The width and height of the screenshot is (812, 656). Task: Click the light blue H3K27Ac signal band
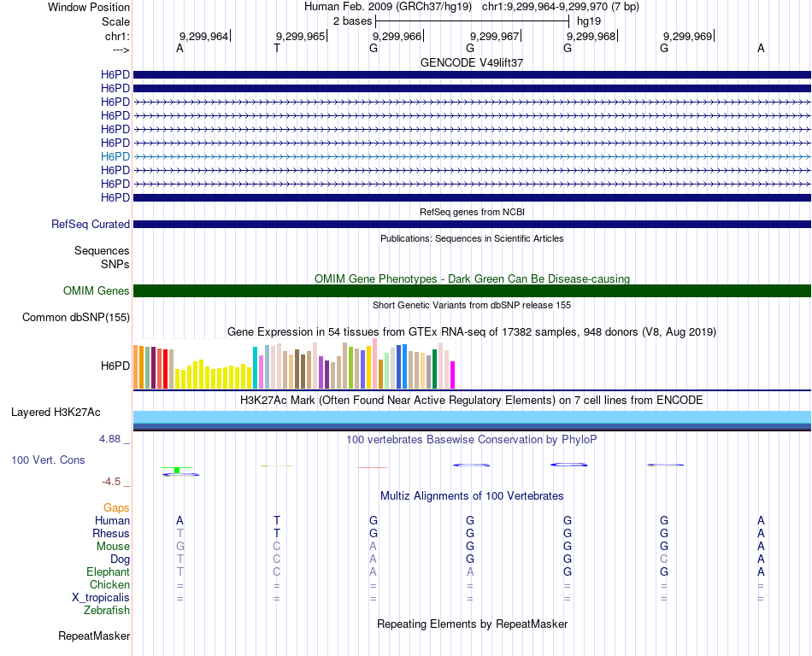click(472, 417)
